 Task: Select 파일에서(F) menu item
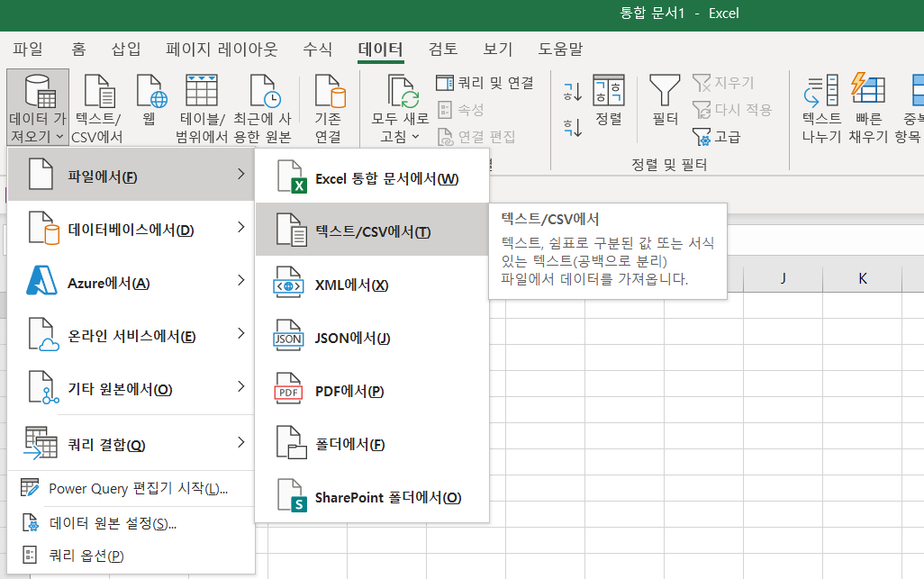pos(131,175)
